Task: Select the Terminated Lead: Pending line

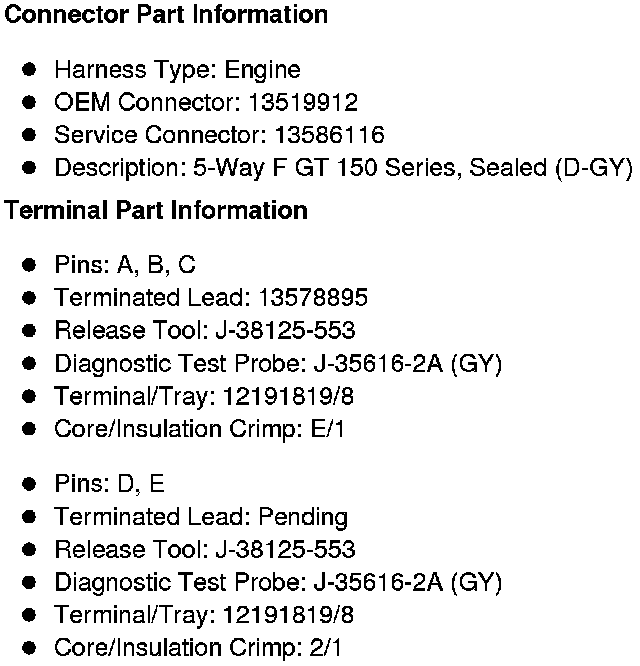Action: (201, 517)
